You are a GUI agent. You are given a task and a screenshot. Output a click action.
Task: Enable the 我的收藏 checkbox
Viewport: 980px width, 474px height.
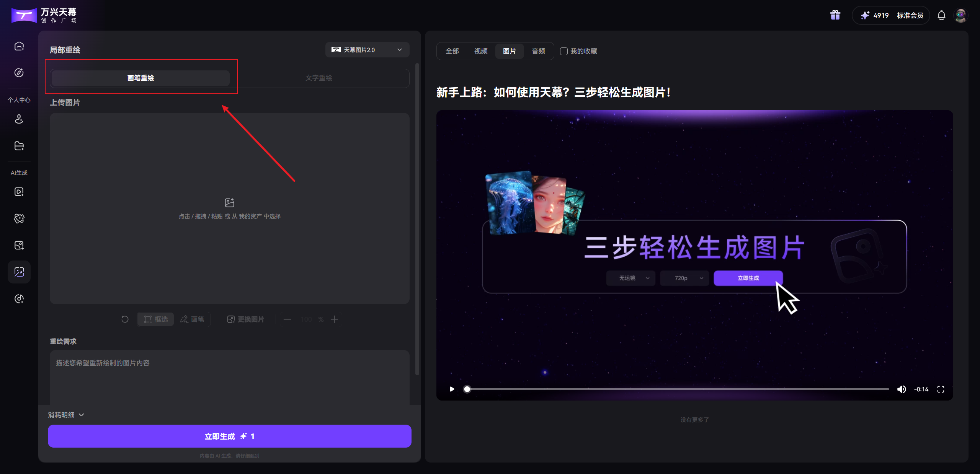tap(563, 51)
